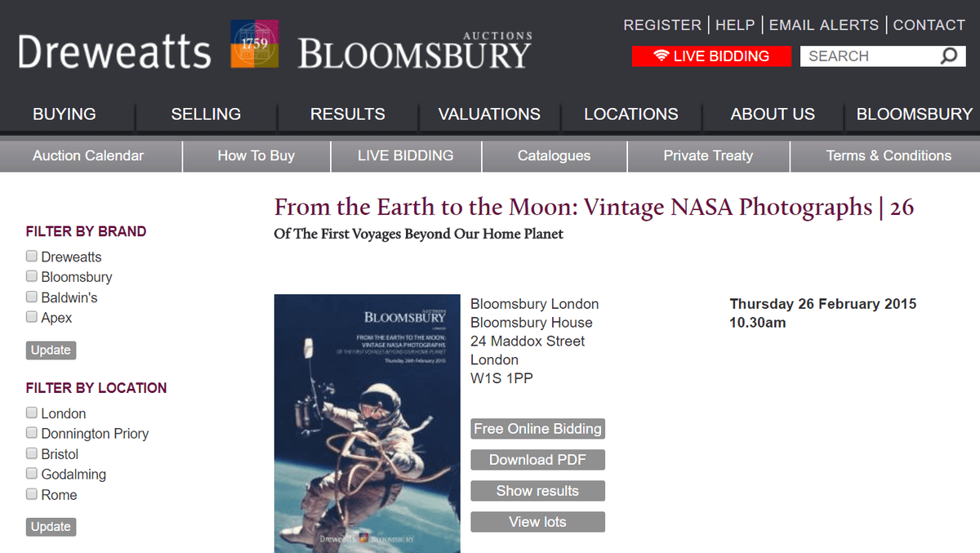Click the red LIVE BIDDING button

tap(711, 56)
